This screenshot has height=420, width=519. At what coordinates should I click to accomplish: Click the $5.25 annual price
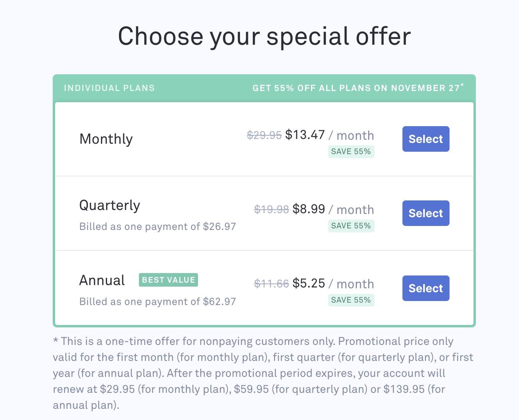[x=309, y=283]
